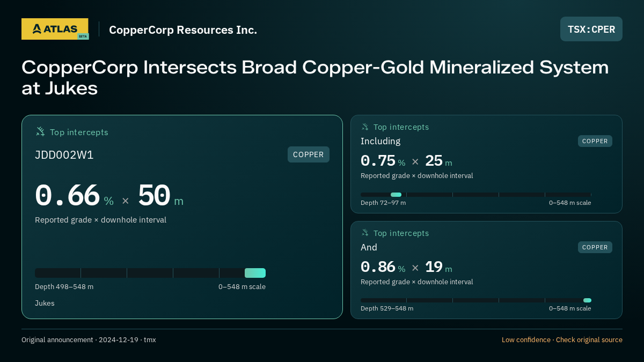The image size is (644, 362).
Task: Click the 19 m interval value
Action: point(438,267)
